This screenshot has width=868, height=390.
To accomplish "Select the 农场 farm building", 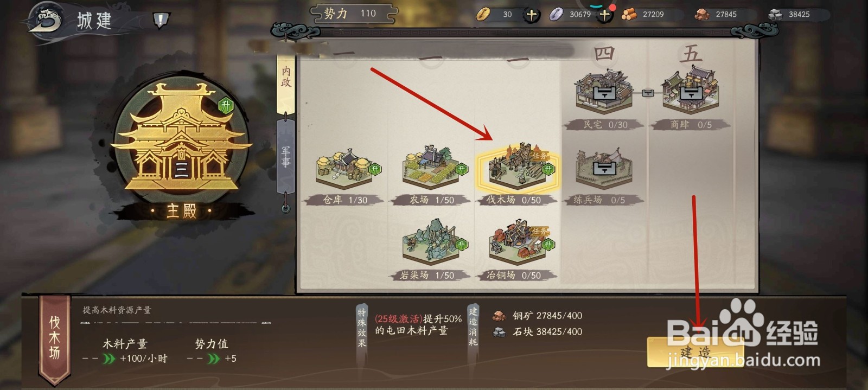I will tap(432, 169).
